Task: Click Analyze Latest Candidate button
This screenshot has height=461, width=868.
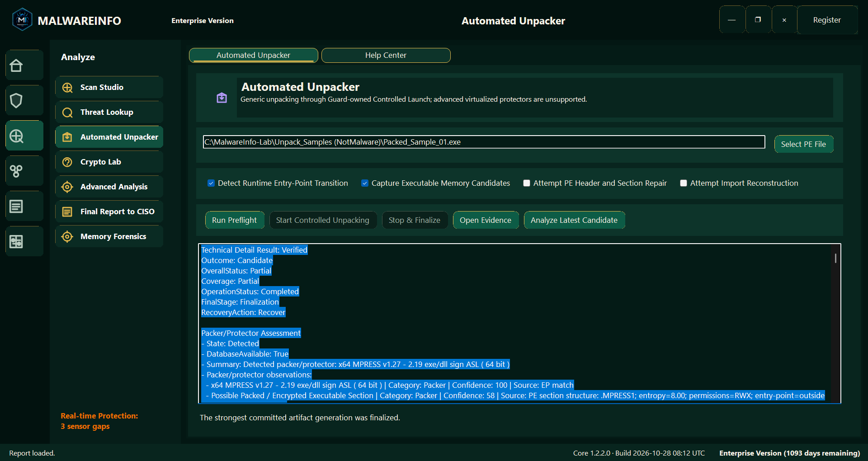Action: [574, 220]
